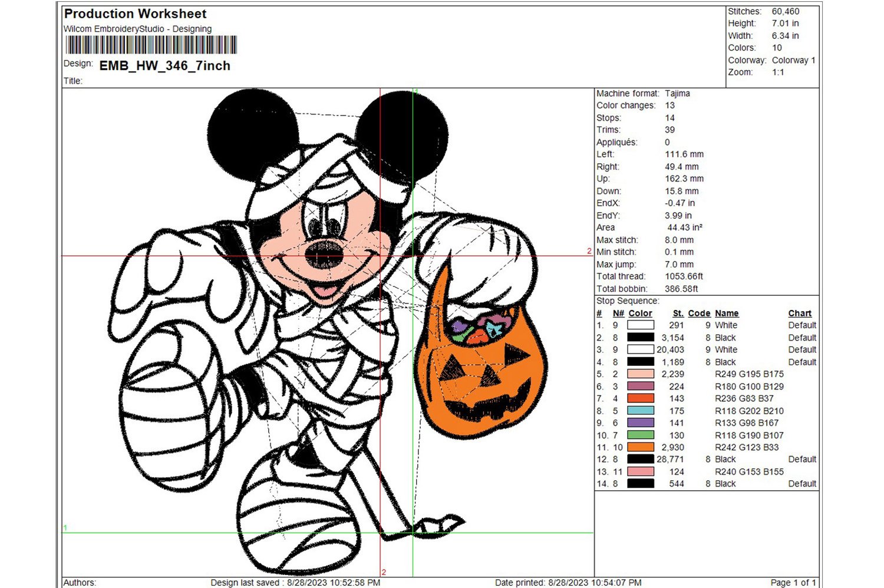Click the Up value "162.3 mm"
The image size is (884, 588).
coord(684,179)
